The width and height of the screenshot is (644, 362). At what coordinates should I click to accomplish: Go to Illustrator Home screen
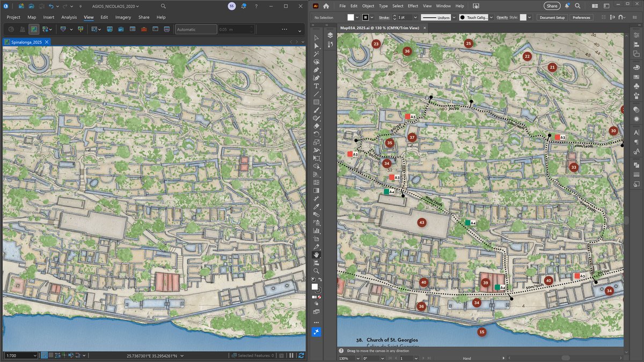coord(326,6)
